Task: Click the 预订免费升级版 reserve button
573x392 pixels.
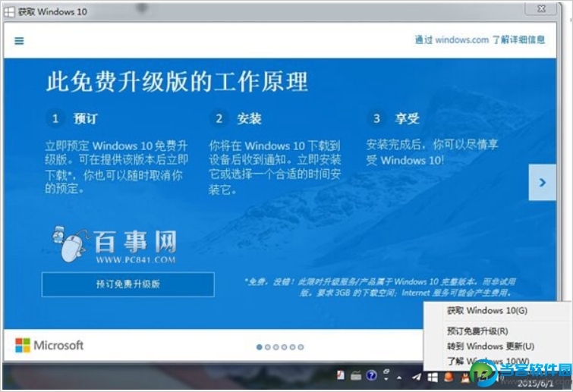Action: coord(128,284)
